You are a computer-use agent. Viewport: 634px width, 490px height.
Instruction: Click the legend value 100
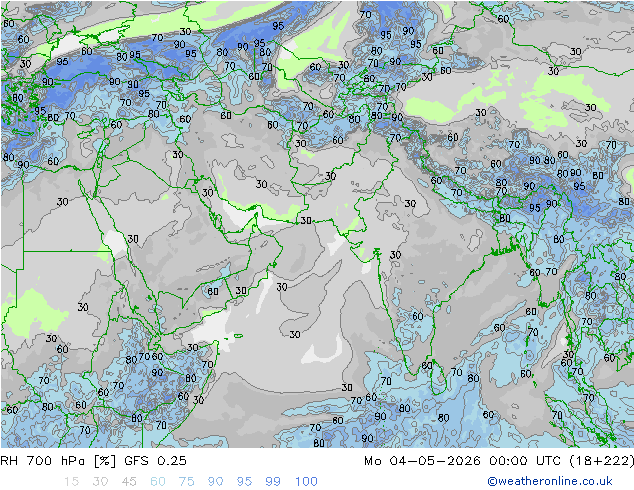[x=306, y=481]
